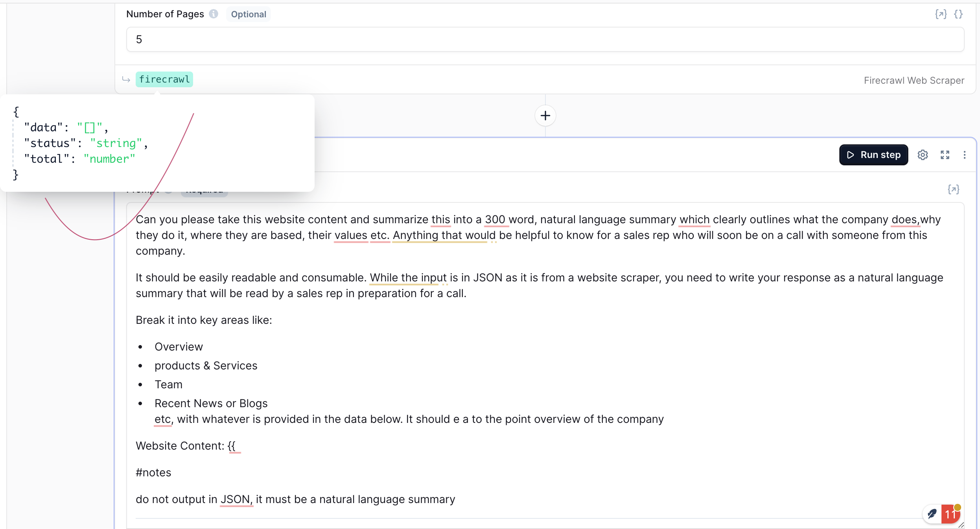
Task: Click the firecrawl output variable chip
Action: pos(164,79)
